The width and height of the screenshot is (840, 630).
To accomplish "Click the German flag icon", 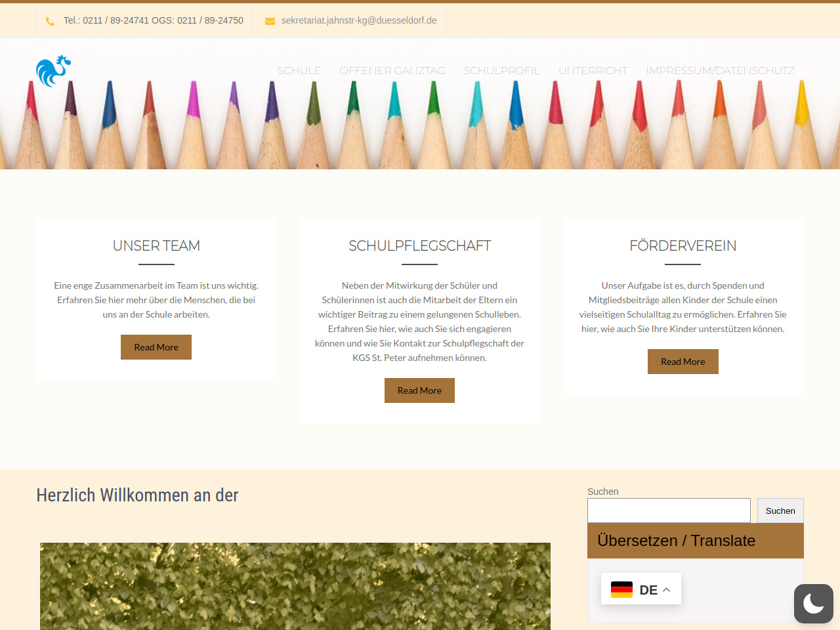I will (621, 589).
